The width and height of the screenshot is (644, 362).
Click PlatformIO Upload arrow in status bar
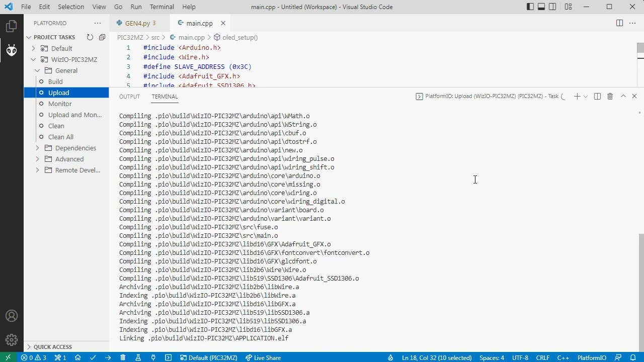(108, 357)
